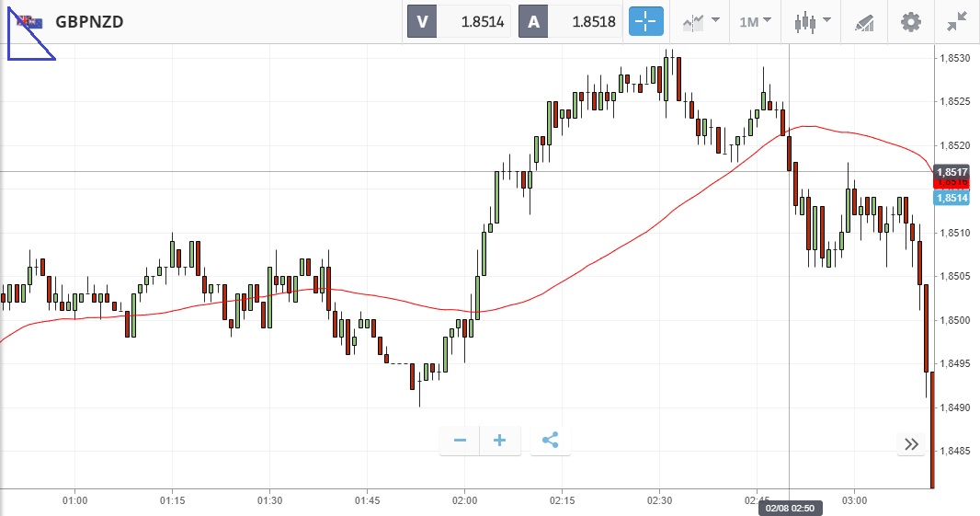Open the indicators dropdown

click(x=701, y=21)
